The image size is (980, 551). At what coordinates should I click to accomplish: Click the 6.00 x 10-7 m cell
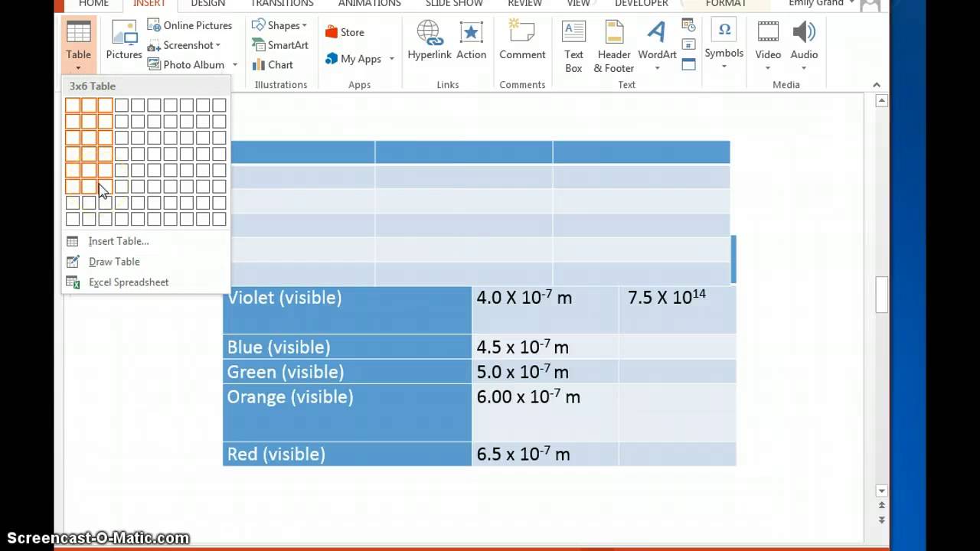click(545, 413)
